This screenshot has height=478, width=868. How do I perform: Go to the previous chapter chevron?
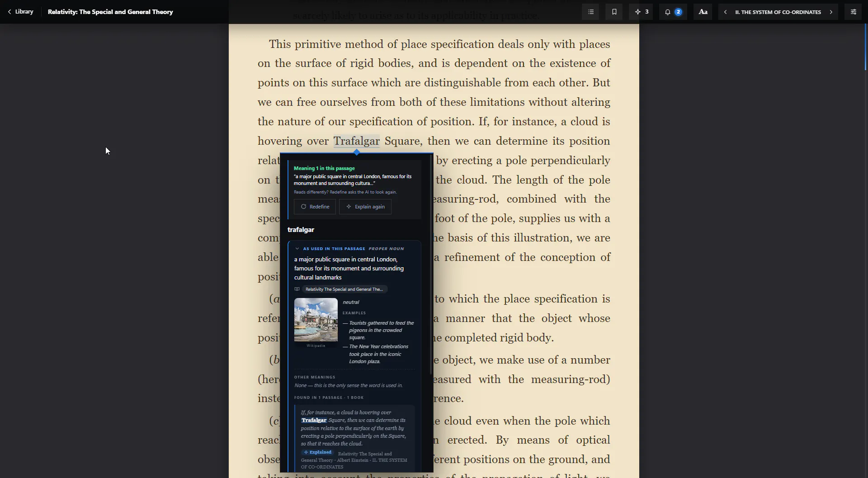coord(726,12)
